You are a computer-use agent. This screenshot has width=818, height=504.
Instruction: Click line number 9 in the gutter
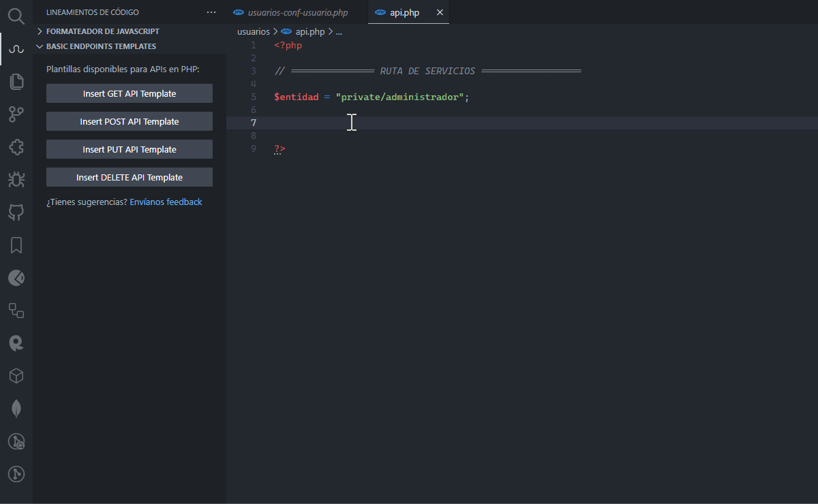coord(254,148)
